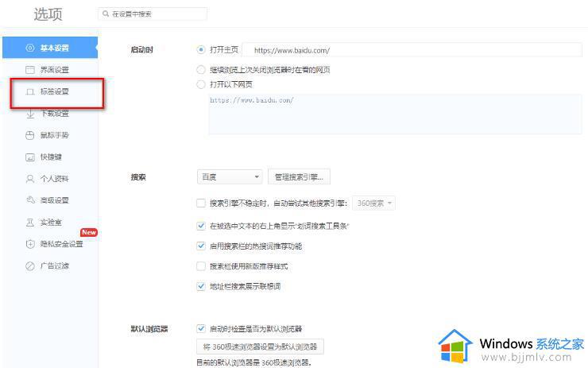Uncheck 启用搜索栏的热搜词推荐功能
The height and width of the screenshot is (368, 588).
tap(201, 246)
